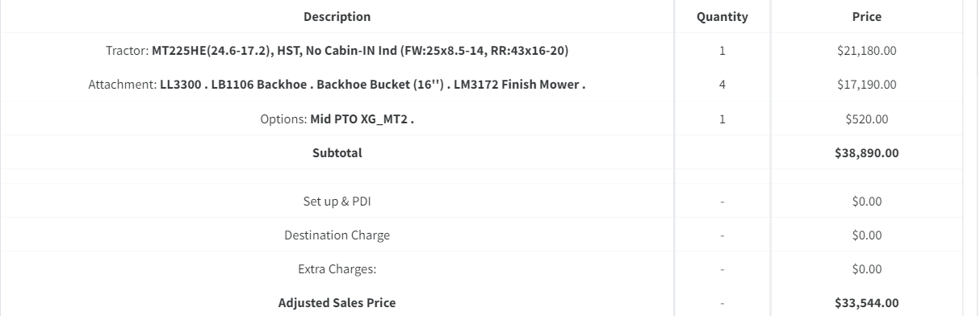Click the Destination Charge label
The image size is (980, 316).
click(337, 235)
